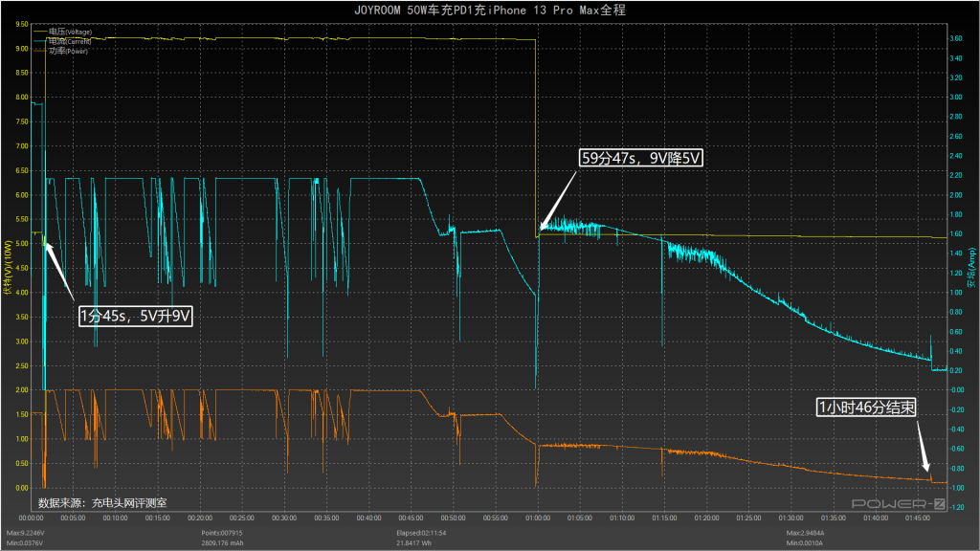Viewport: 980px width, 551px height.
Task: Click the -1.20 current axis label
Action: click(955, 507)
